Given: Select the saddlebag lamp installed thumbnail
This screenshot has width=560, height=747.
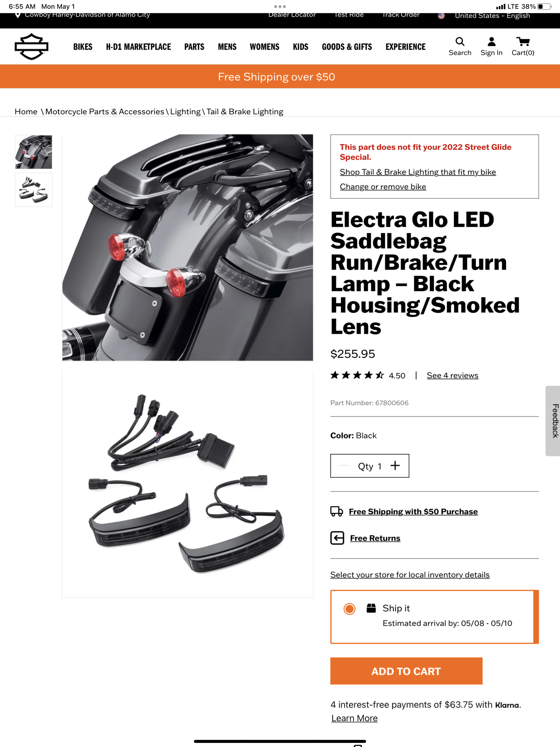Looking at the screenshot, I should pyautogui.click(x=34, y=152).
